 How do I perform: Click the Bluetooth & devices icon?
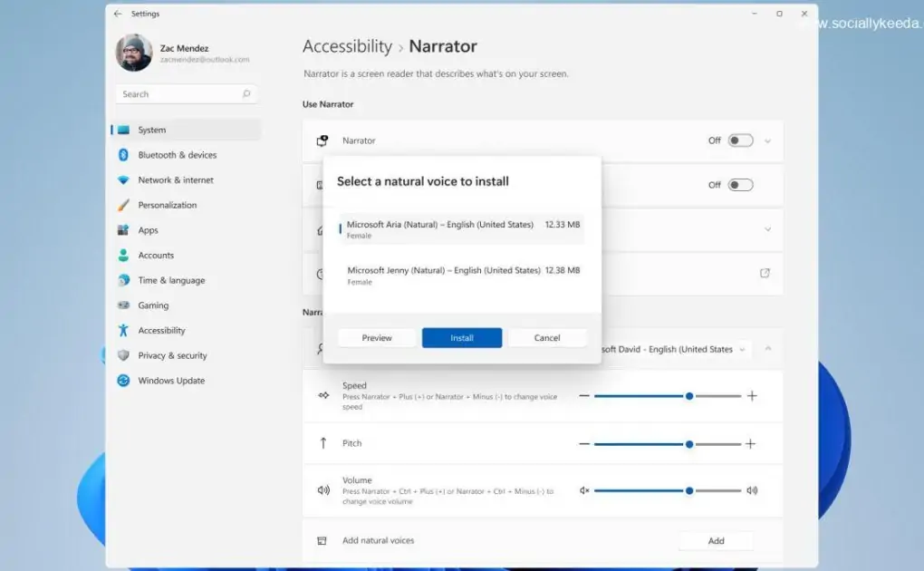pyautogui.click(x=123, y=155)
